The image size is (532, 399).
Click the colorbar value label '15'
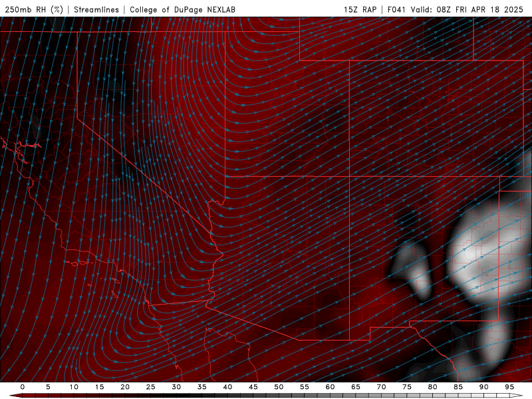click(x=99, y=387)
